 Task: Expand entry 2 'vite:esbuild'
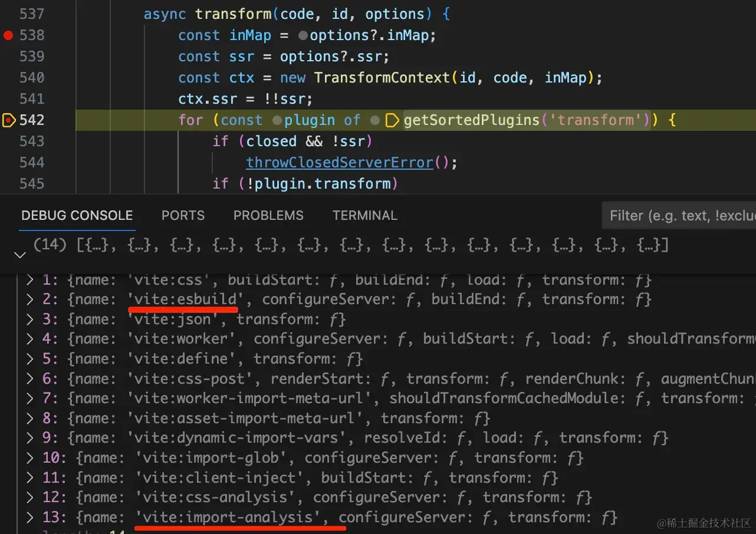(x=30, y=299)
